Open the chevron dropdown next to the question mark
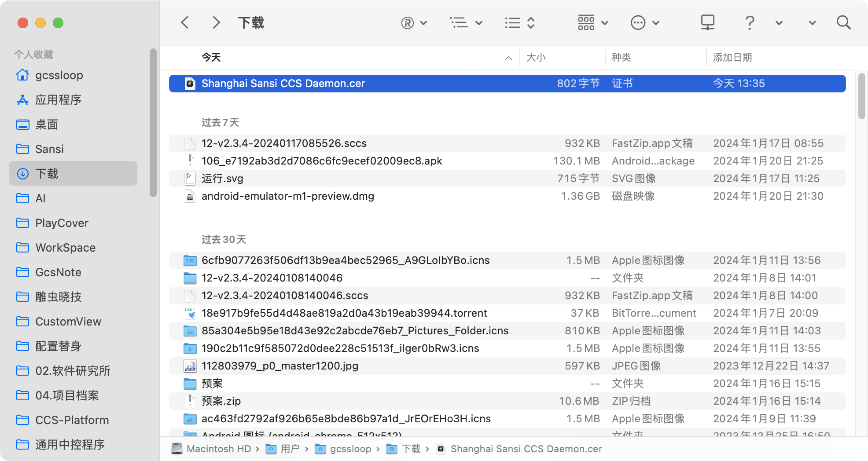 pyautogui.click(x=779, y=23)
